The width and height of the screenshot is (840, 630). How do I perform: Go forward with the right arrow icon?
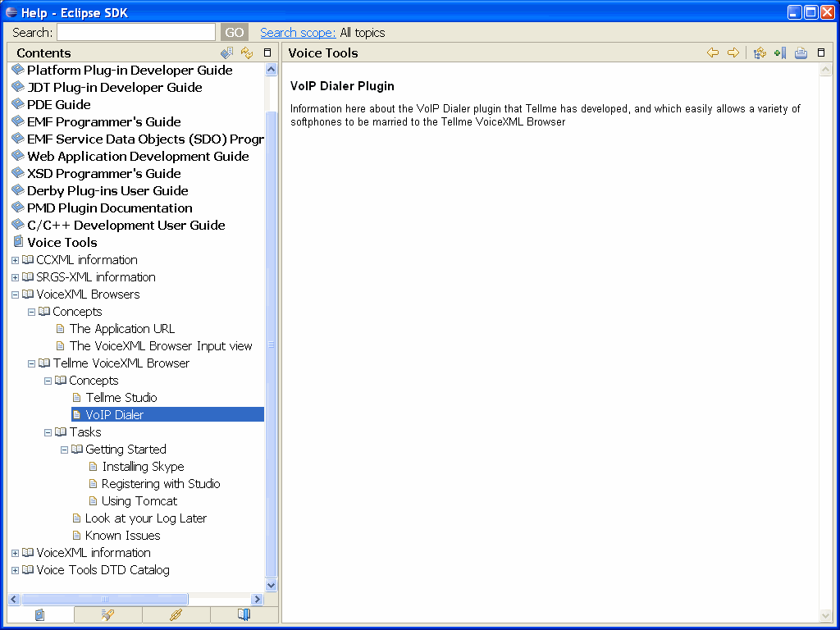point(733,52)
